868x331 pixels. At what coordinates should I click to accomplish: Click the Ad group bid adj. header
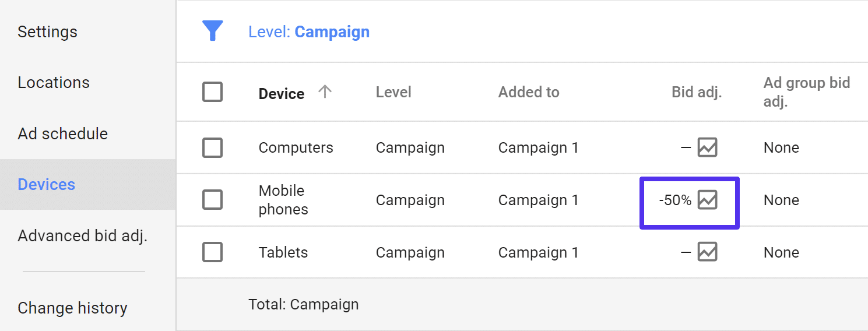[806, 92]
